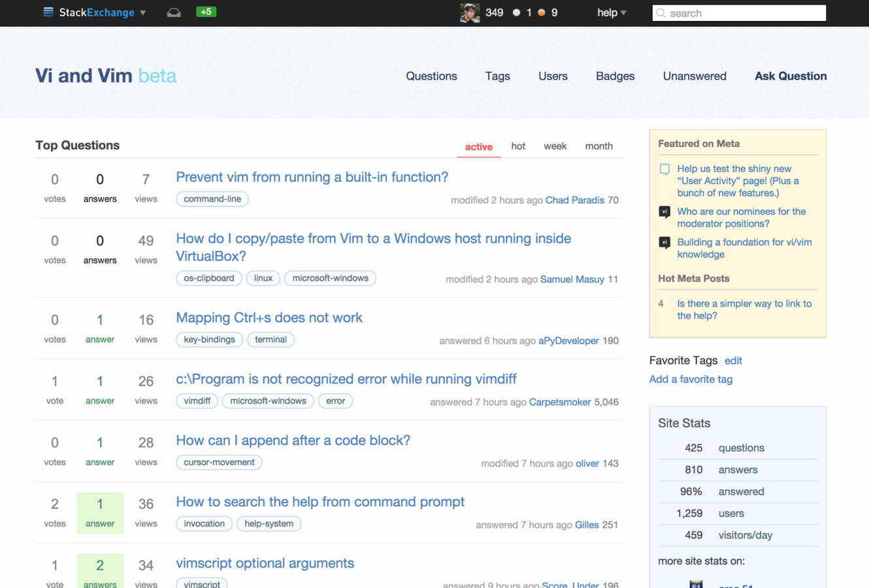Open user Carpetsmoker profile
The image size is (869, 588).
coord(560,402)
